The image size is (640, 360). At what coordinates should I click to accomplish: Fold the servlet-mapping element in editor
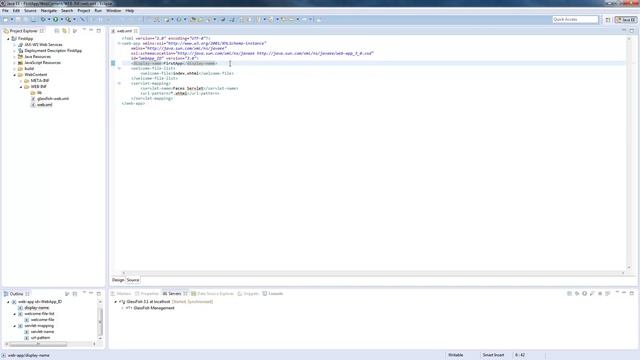coord(119,83)
